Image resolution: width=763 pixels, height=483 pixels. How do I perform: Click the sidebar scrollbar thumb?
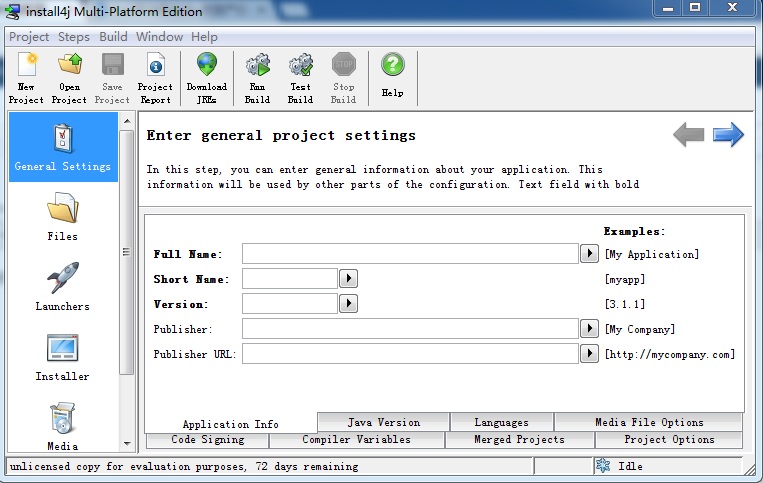tap(127, 252)
